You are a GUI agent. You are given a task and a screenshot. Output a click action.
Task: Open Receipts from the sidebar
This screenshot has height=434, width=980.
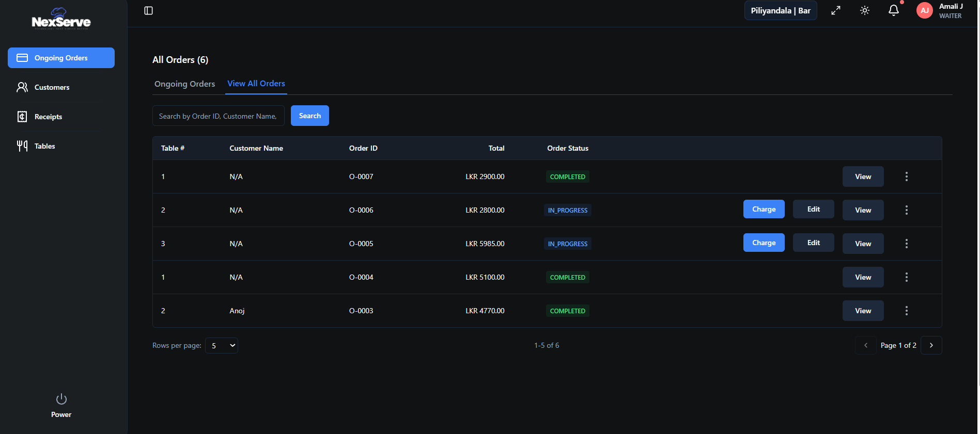[48, 117]
